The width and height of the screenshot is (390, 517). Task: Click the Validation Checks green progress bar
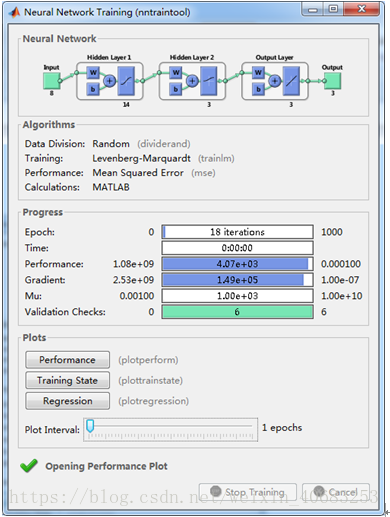[x=237, y=312]
